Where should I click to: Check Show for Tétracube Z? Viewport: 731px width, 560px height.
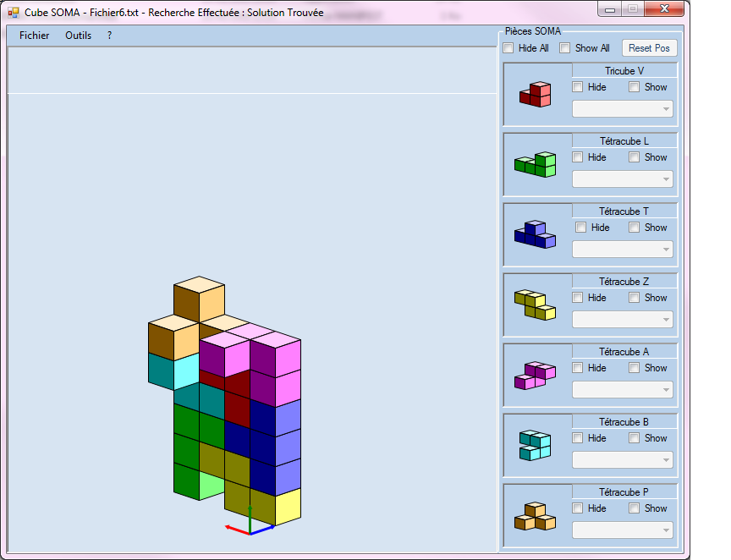(635, 298)
